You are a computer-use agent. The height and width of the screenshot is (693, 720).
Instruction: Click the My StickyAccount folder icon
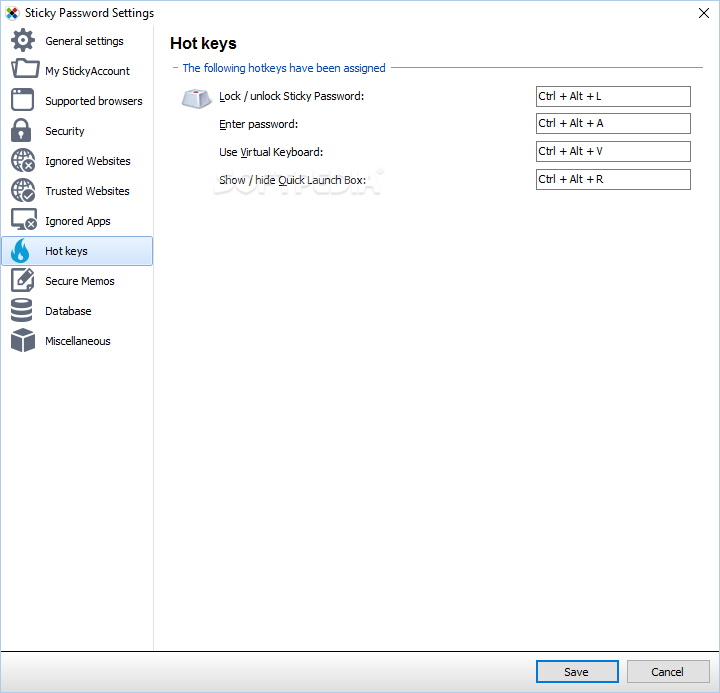click(x=24, y=69)
